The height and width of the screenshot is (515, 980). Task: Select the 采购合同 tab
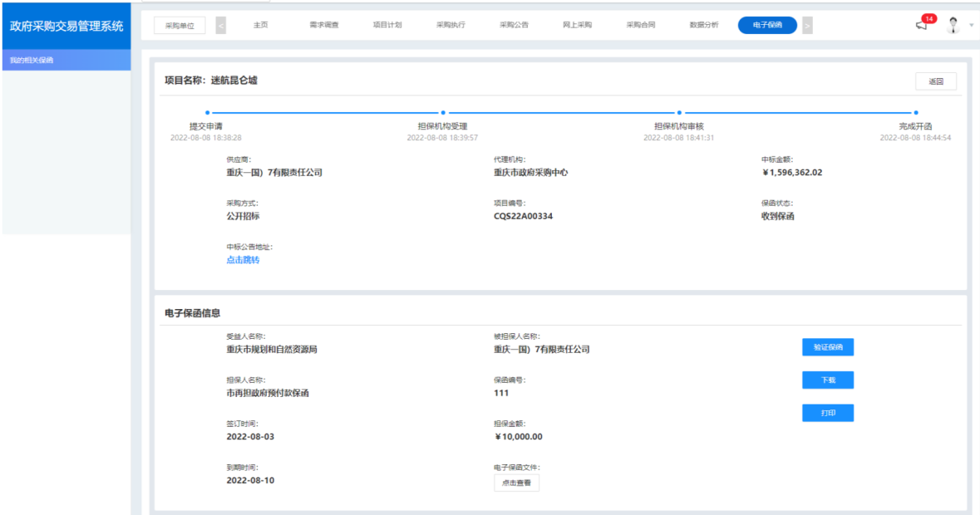(640, 25)
